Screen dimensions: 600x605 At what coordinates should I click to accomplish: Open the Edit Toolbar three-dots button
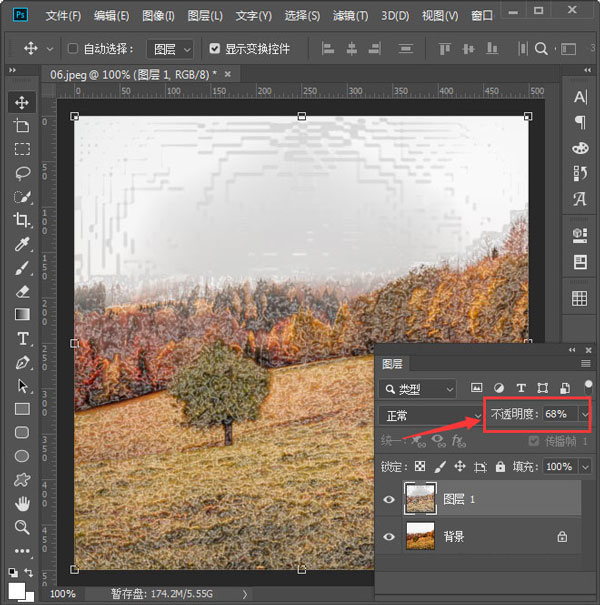click(22, 551)
